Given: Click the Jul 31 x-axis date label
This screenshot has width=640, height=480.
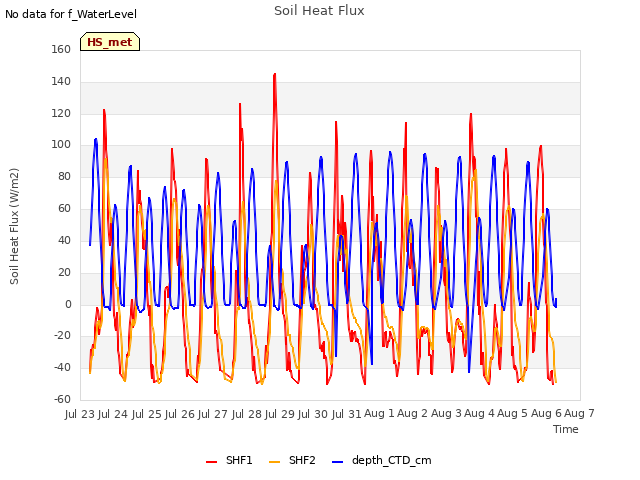Looking at the screenshot, I should click(x=347, y=414).
